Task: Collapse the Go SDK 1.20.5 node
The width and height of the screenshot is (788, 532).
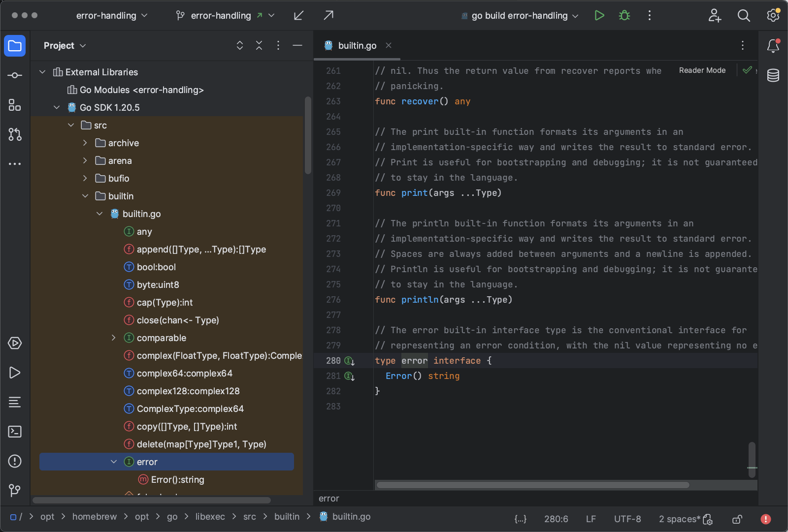Action: click(x=56, y=107)
